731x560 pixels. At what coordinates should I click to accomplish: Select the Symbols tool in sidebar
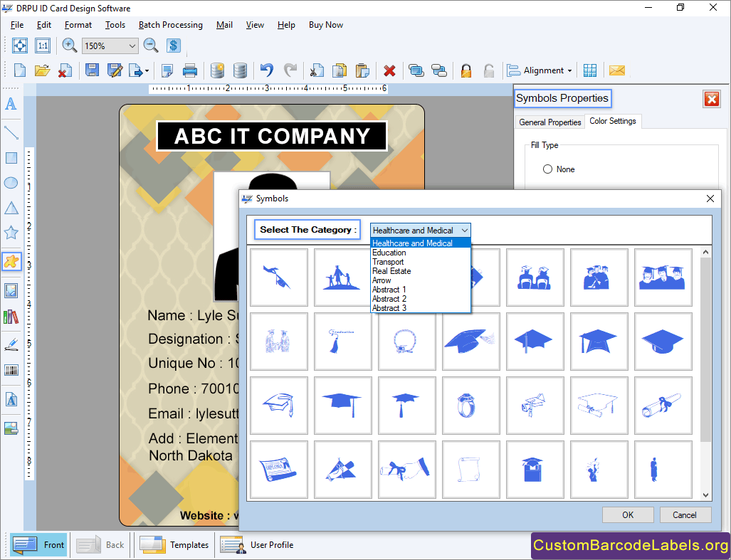click(x=11, y=261)
